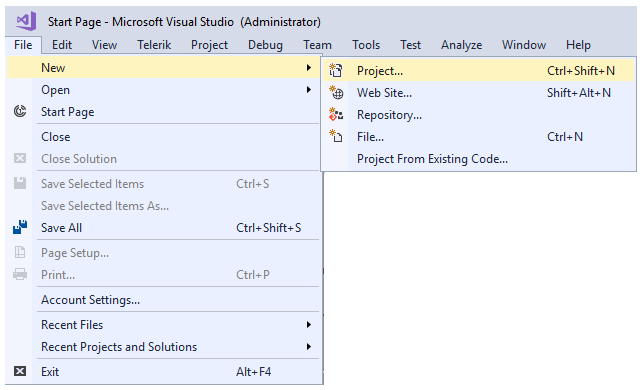Screen dimensions: 644x390
Task: Click the Exit X icon
Action: pyautogui.click(x=20, y=371)
